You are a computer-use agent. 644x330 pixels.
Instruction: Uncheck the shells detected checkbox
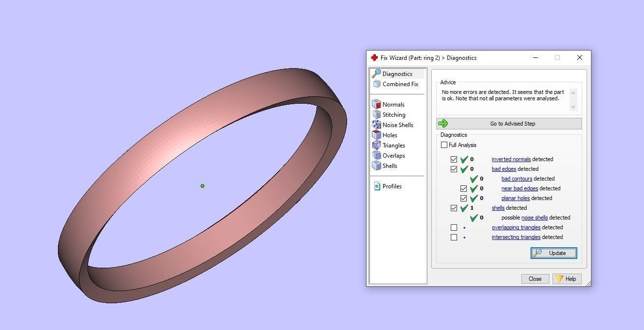click(x=454, y=208)
